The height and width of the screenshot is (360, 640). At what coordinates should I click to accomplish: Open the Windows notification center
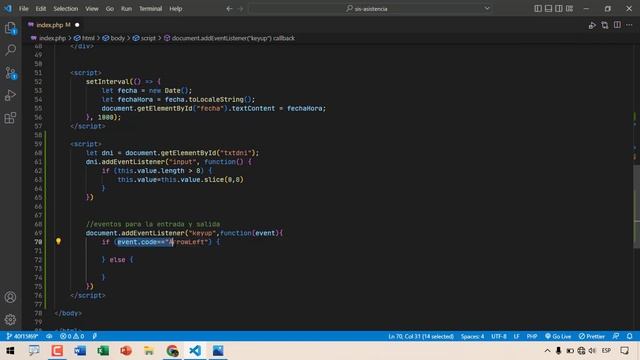[624, 351]
